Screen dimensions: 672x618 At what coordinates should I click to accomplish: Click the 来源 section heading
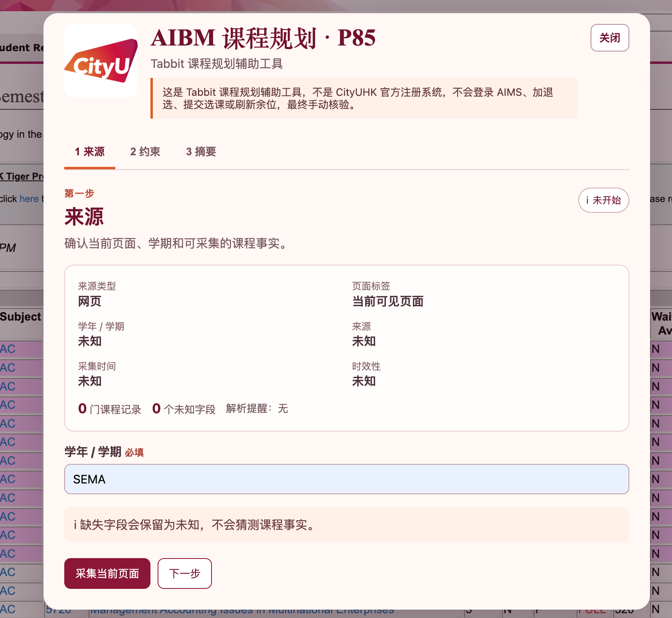click(84, 217)
